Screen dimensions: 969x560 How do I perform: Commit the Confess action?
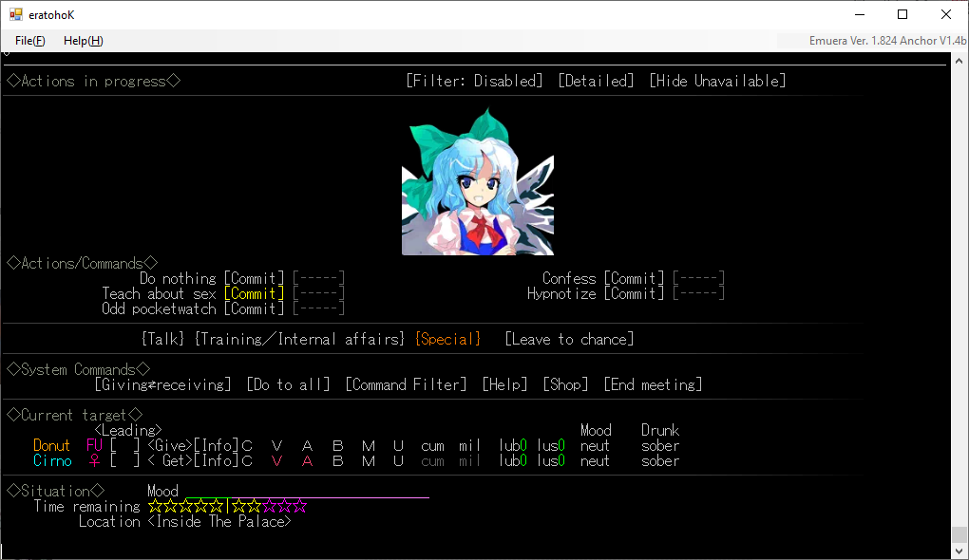(634, 278)
